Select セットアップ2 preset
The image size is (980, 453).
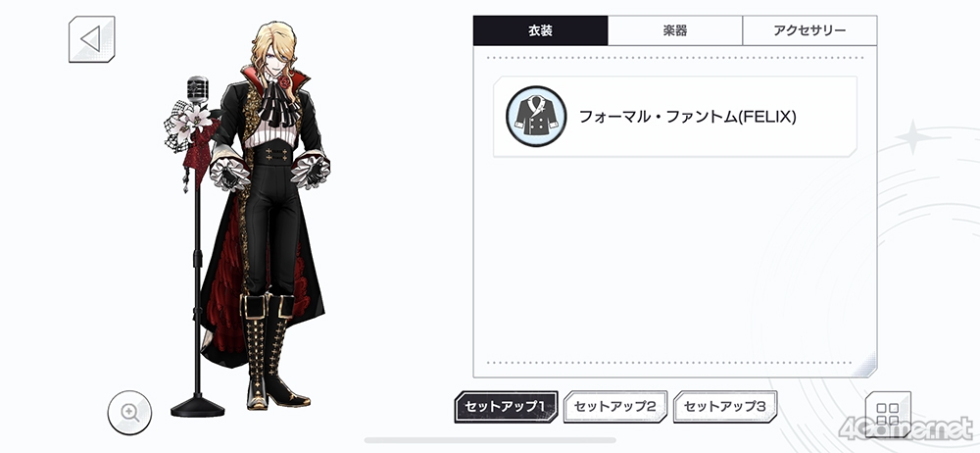click(615, 407)
